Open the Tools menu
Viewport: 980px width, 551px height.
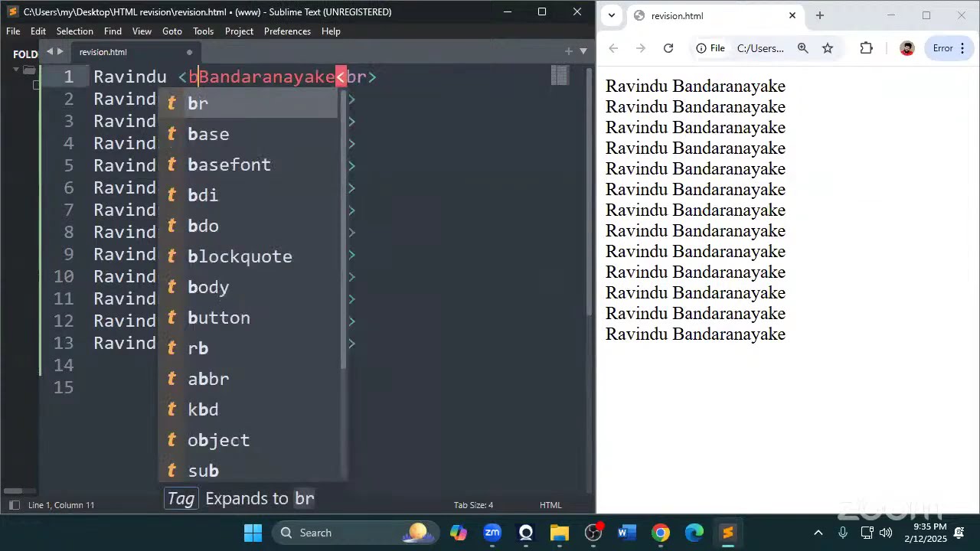tap(203, 31)
